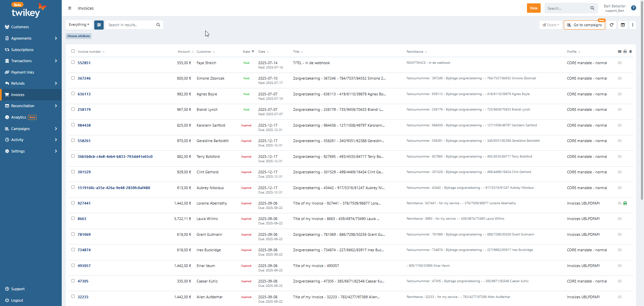Click the Search in results field

pyautogui.click(x=131, y=25)
